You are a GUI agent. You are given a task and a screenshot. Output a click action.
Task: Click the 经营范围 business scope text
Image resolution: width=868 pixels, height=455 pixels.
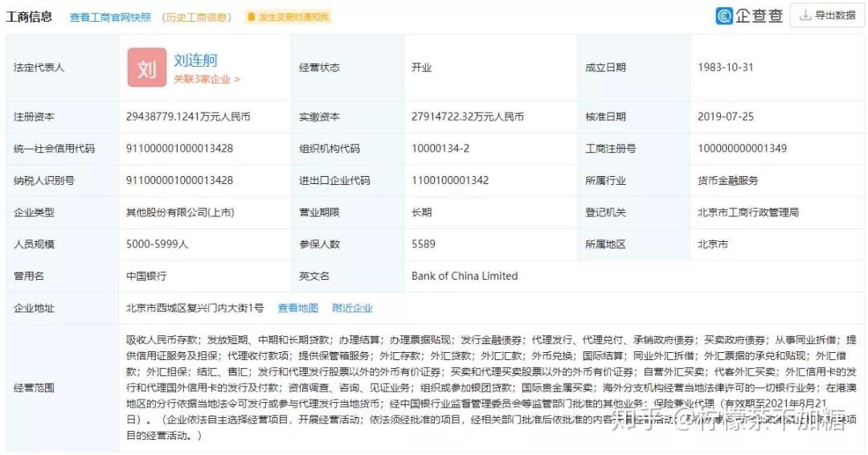tap(490, 387)
